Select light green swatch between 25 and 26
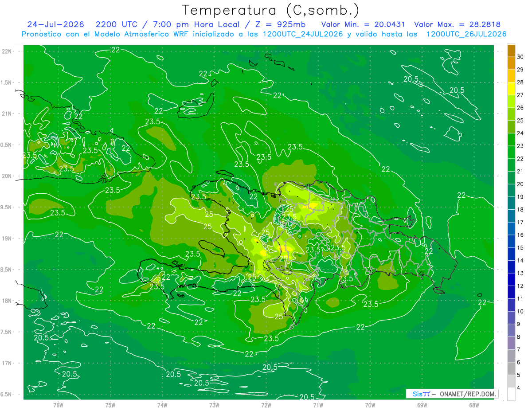532x411 pixels. [x=511, y=114]
